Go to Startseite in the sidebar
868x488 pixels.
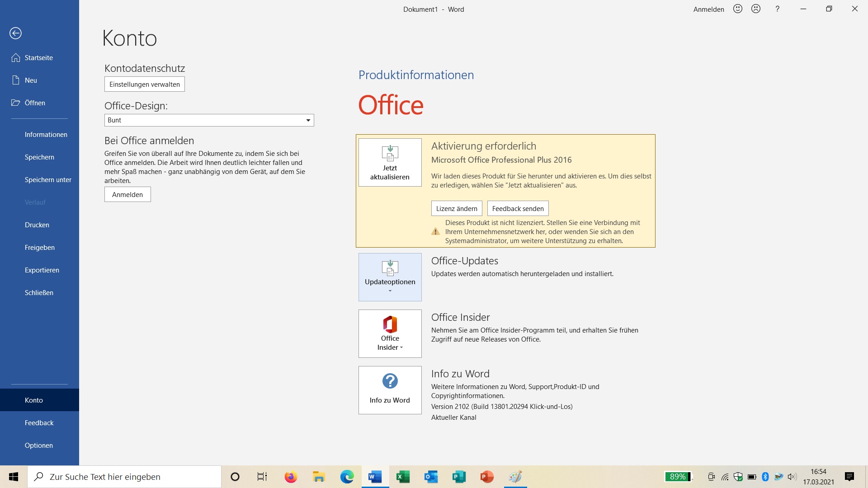pyautogui.click(x=39, y=58)
